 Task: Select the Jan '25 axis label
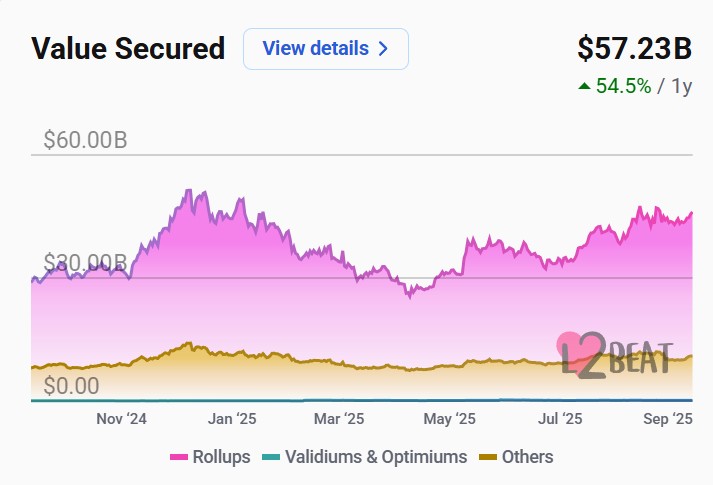(232, 419)
